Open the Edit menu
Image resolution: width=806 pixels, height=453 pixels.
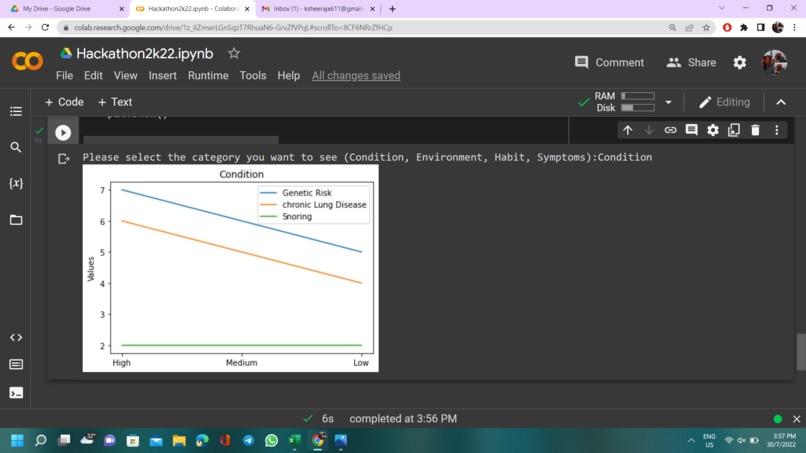[93, 76]
